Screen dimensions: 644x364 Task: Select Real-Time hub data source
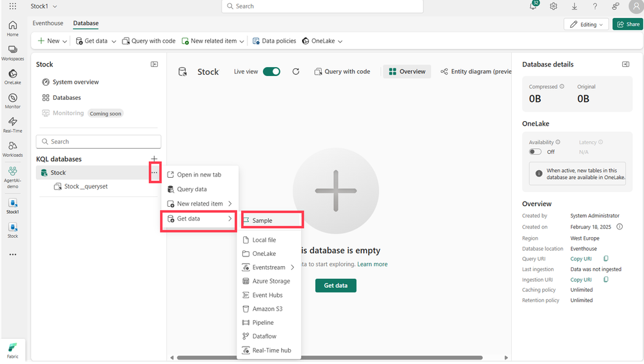pyautogui.click(x=269, y=350)
